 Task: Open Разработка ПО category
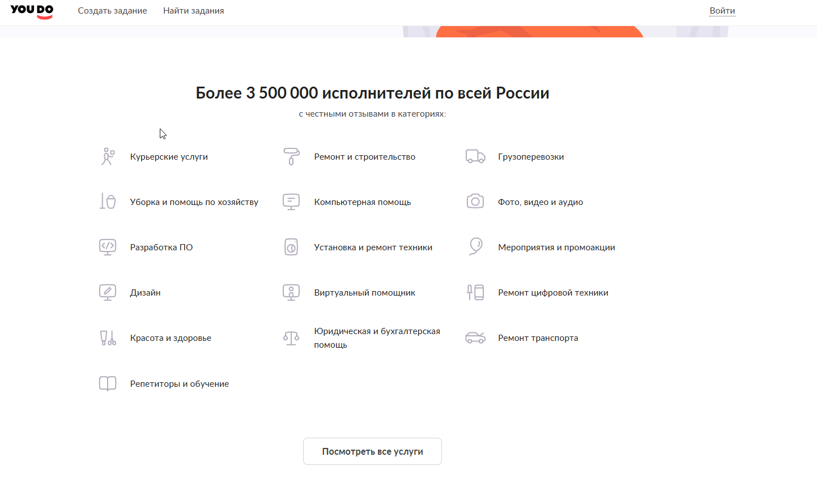coord(161,247)
